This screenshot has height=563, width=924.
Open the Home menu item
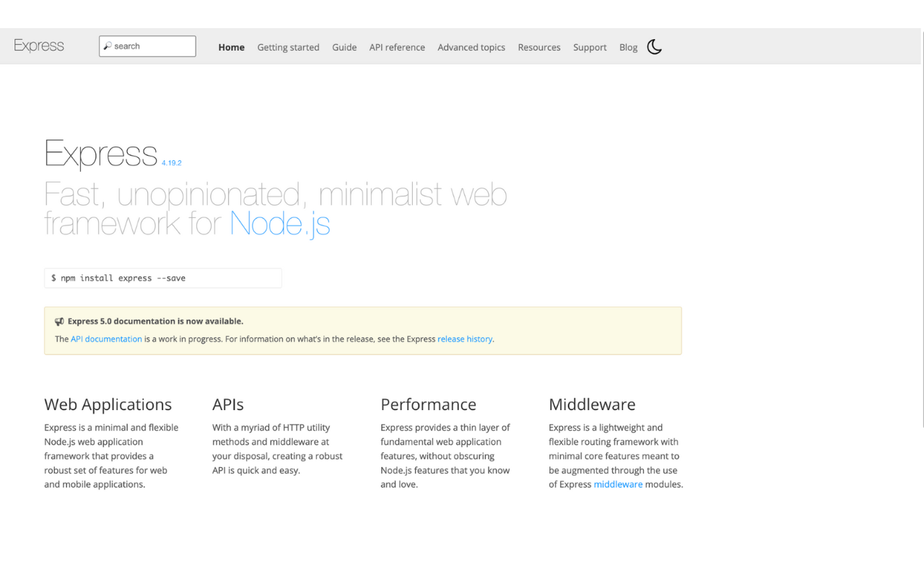tap(231, 47)
